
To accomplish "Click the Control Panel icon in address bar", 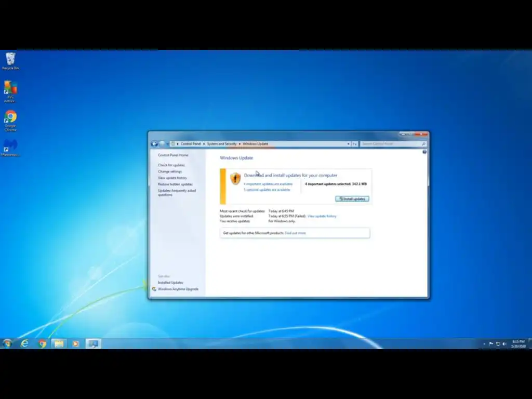I will pos(173,144).
